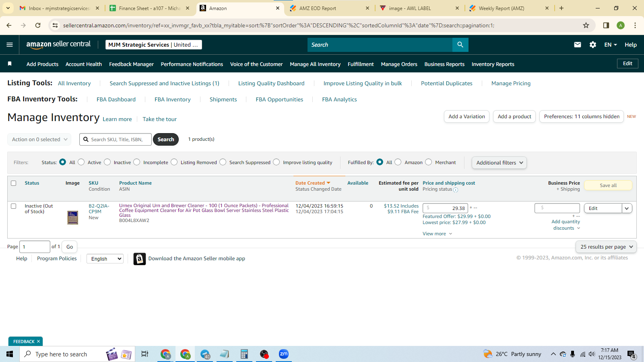The height and width of the screenshot is (362, 644).
Task: Tick the select-all checkbox in table header
Action: tap(13, 183)
